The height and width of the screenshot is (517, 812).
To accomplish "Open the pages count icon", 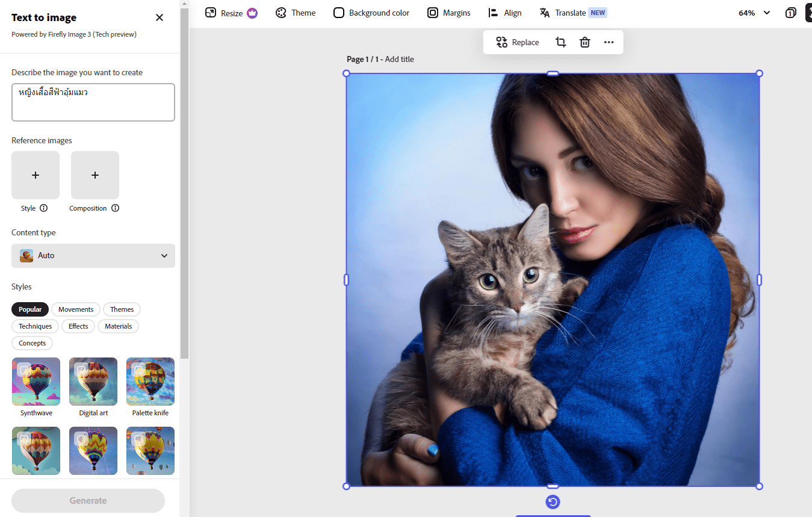I will tap(790, 13).
